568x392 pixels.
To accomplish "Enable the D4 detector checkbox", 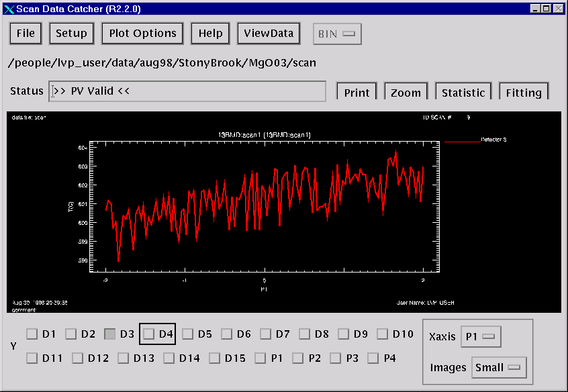I will [149, 334].
